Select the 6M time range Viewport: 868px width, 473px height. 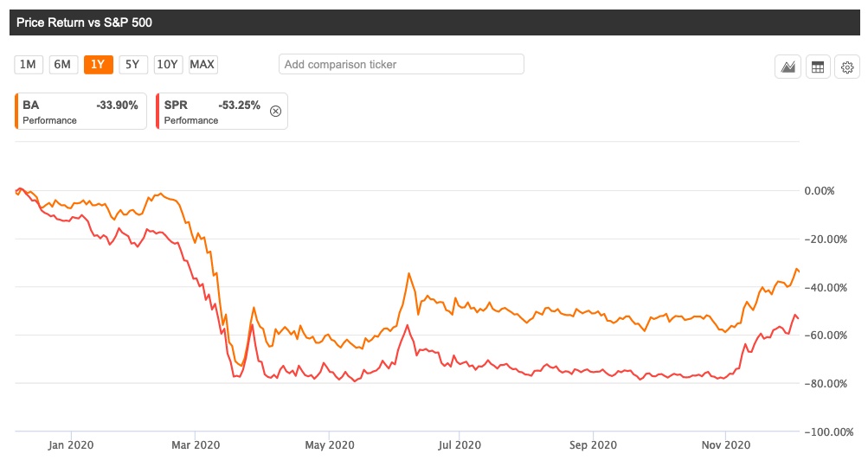coord(63,64)
